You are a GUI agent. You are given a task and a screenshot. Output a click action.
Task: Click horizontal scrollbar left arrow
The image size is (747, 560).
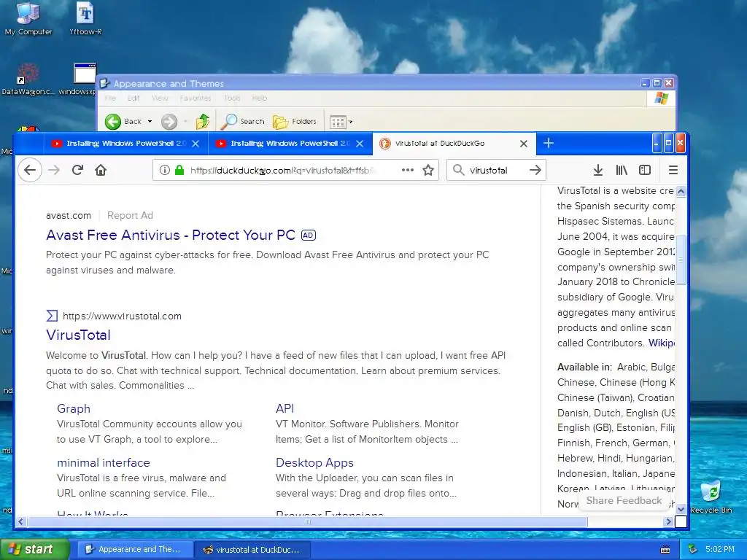(20, 522)
